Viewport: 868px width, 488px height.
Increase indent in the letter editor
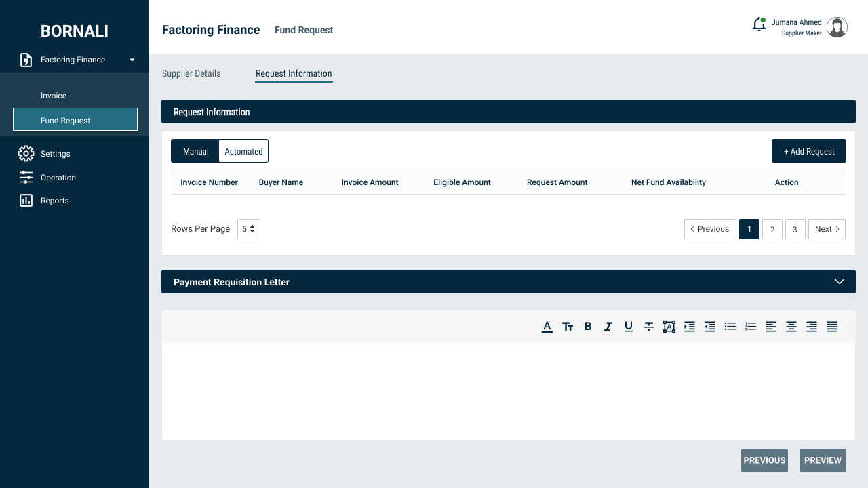coord(690,327)
